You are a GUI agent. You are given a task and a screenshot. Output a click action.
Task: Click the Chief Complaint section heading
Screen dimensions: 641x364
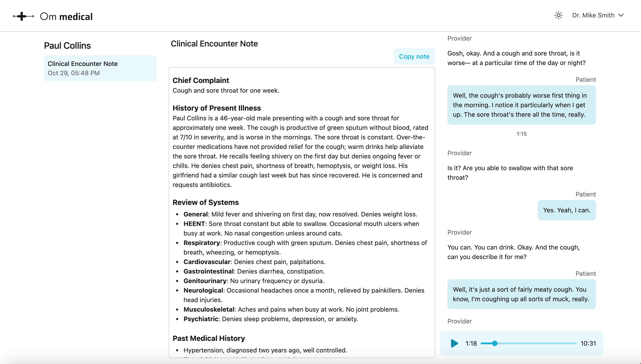tap(201, 80)
